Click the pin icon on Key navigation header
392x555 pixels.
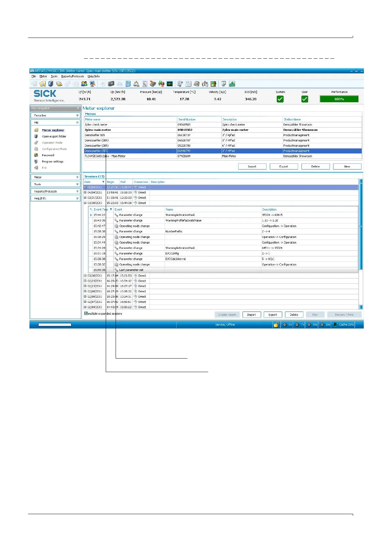pyautogui.click(x=78, y=108)
